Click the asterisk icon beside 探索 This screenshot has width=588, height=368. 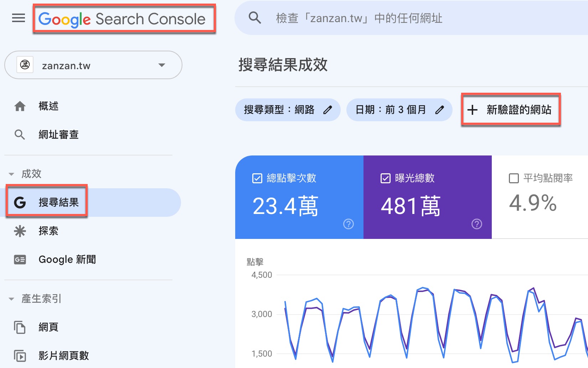pyautogui.click(x=20, y=231)
